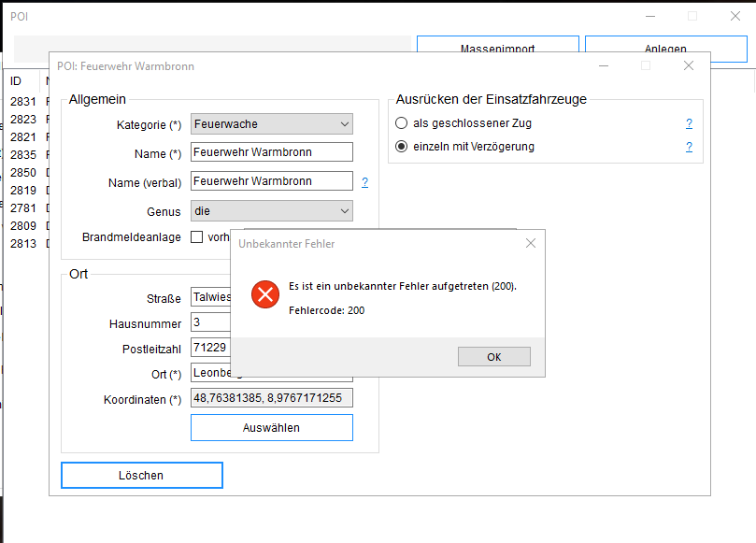Tick the Brandmeldeanlage checkbox

(x=197, y=236)
